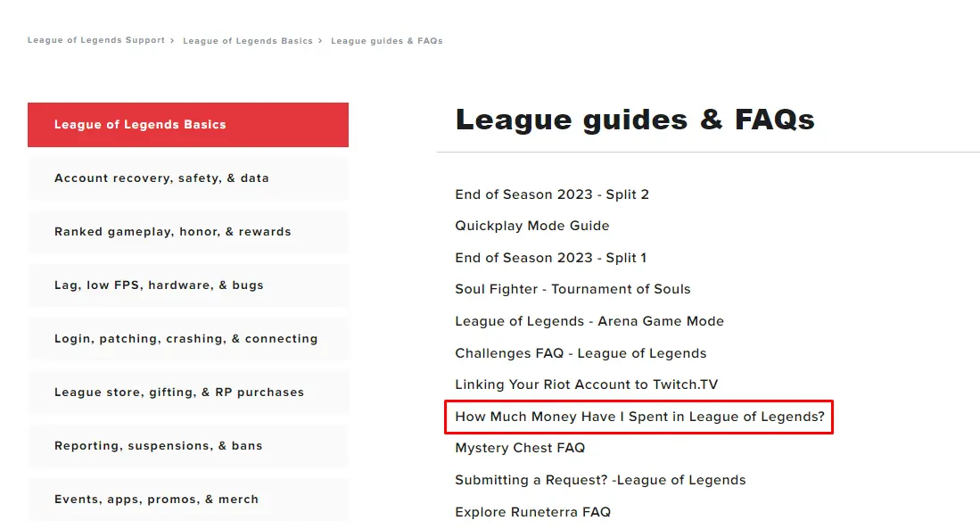The image size is (980, 529).
Task: Select League of Legends Basics sidebar tab
Action: (188, 125)
